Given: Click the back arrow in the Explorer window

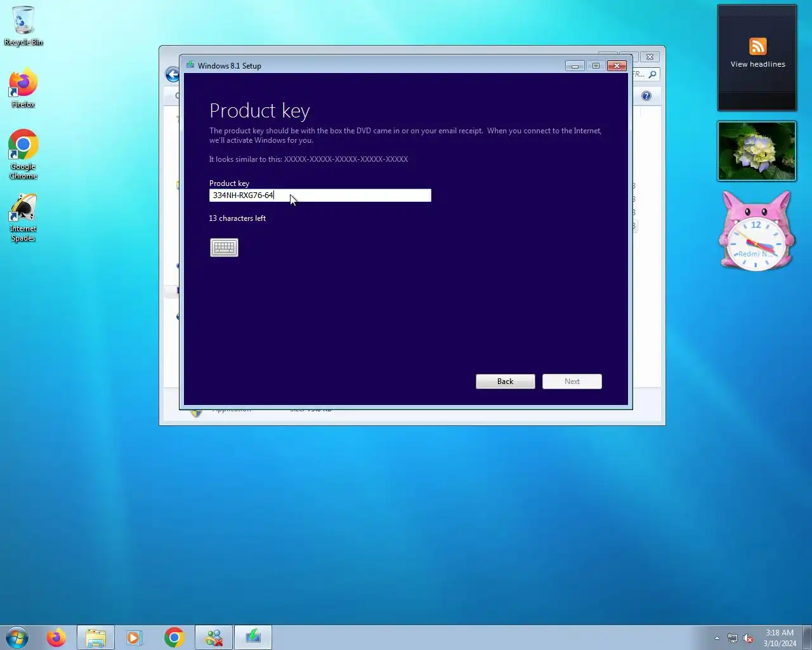Looking at the screenshot, I should 172,74.
